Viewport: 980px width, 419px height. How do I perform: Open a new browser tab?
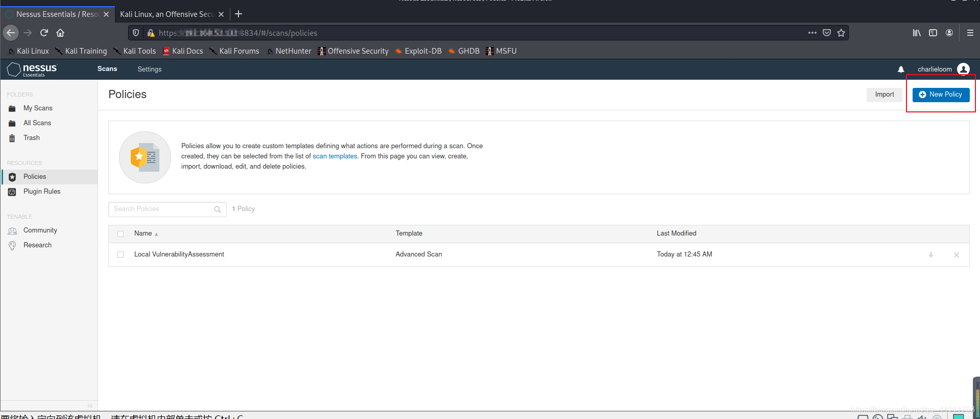(238, 14)
